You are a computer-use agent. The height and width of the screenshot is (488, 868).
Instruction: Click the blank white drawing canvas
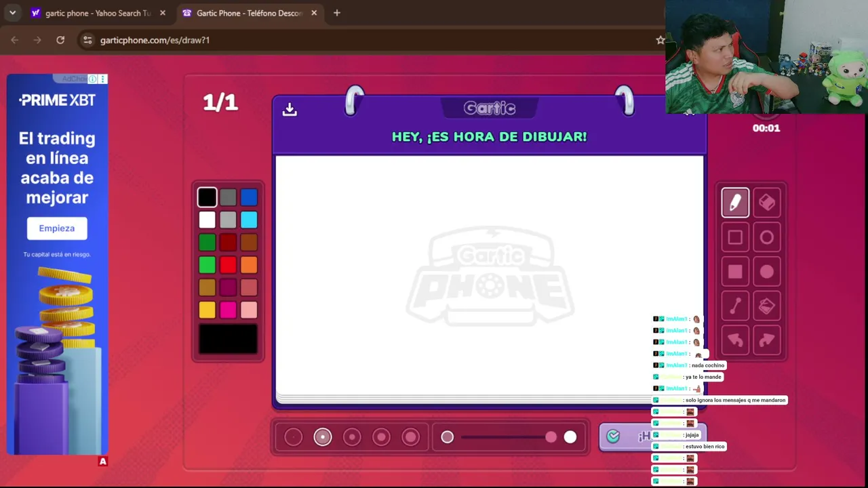489,274
